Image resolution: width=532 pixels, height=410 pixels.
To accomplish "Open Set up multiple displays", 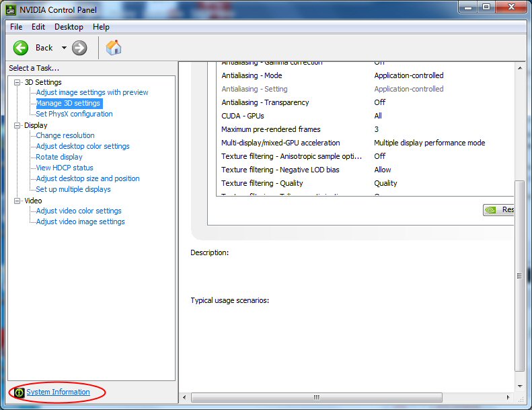I will (x=73, y=189).
